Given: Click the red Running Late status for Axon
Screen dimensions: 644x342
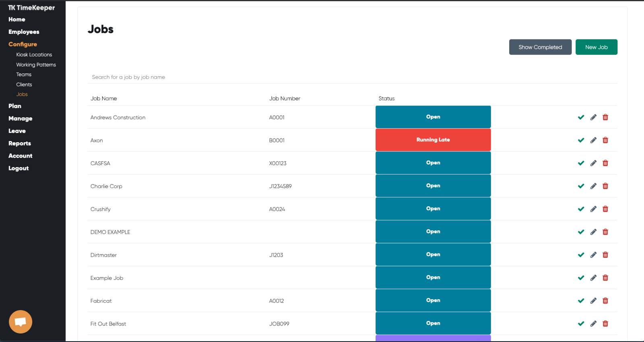Looking at the screenshot, I should coord(433,140).
